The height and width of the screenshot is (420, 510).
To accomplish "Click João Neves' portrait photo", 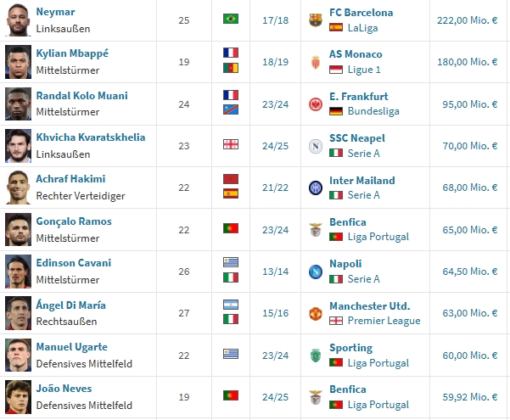I will [x=18, y=396].
